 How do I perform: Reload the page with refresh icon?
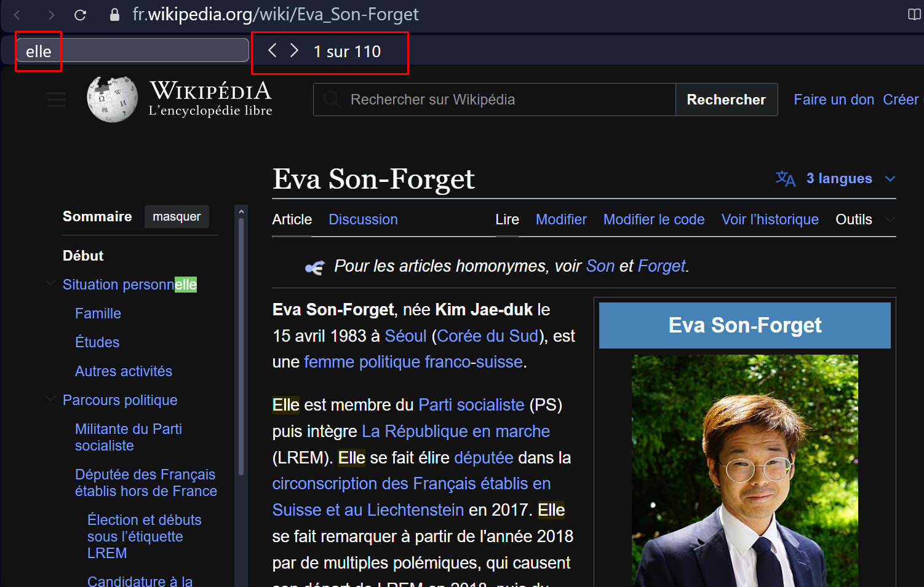[x=80, y=15]
